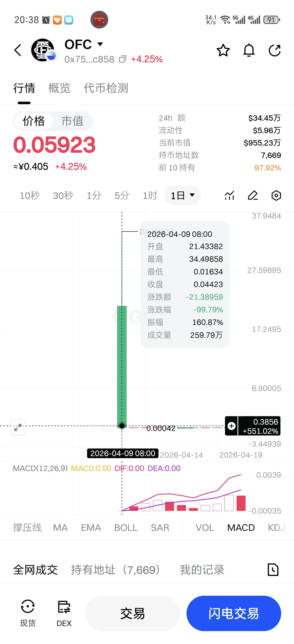Select the 5分 timeframe
The height and width of the screenshot is (644, 294).
(122, 195)
